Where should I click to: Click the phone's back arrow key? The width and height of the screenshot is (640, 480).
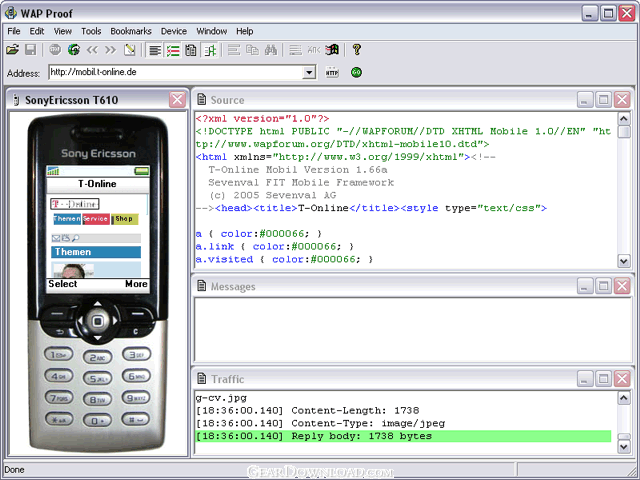(x=60, y=331)
